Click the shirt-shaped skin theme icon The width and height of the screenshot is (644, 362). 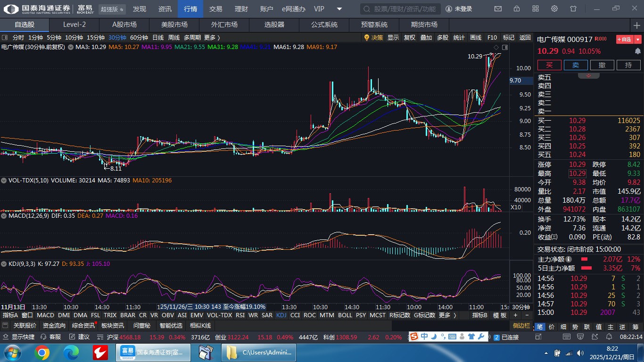(x=573, y=9)
